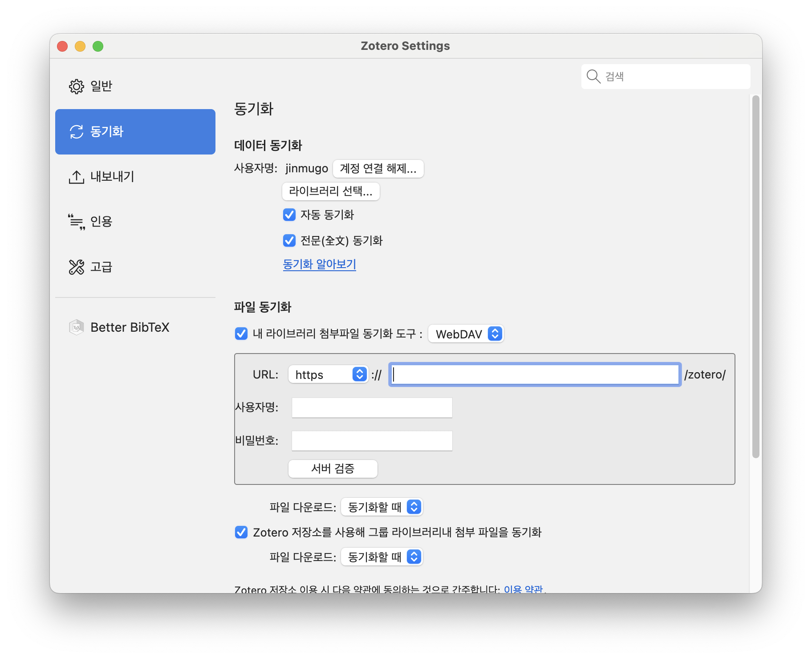Switch to the 내보내기 settings pane

click(112, 177)
